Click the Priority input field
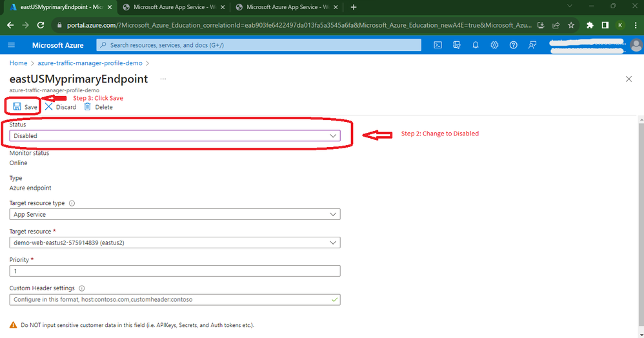Viewport: 644px width, 338px height. pos(175,271)
